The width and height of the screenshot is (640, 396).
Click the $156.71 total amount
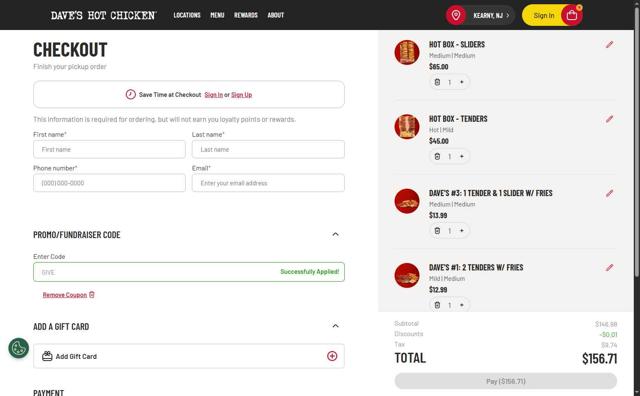click(600, 358)
